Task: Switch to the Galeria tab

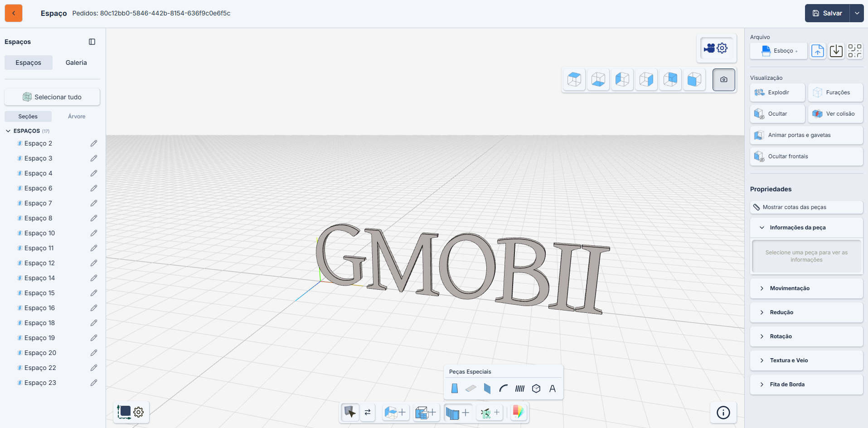Action: pyautogui.click(x=76, y=63)
